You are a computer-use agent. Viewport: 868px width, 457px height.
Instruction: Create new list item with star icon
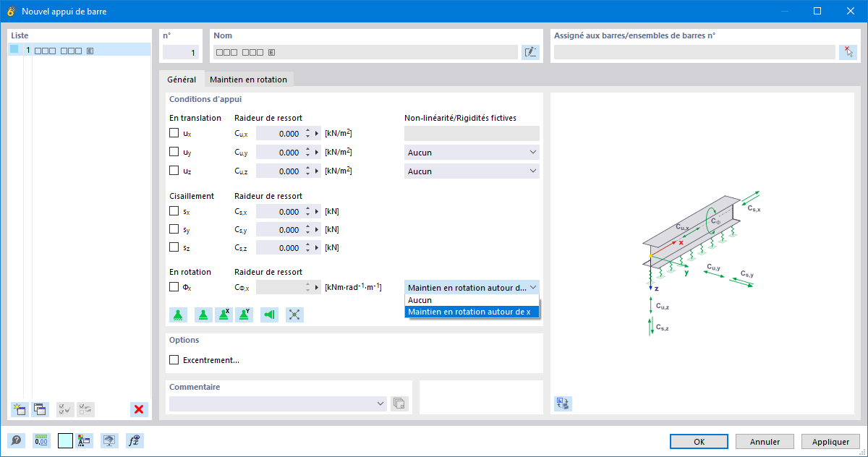[20, 409]
